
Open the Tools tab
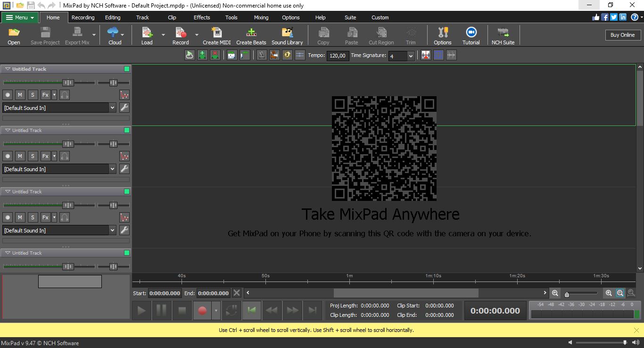pos(231,17)
